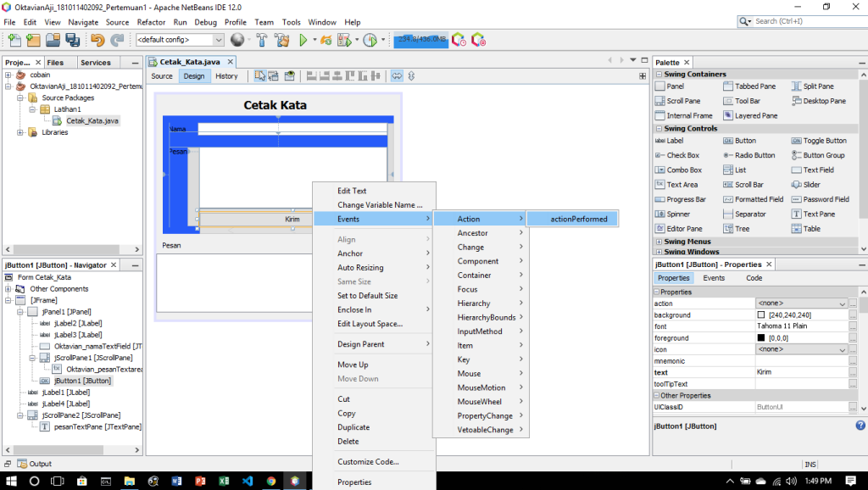Edit the text property value Kirim
The image size is (868, 490).
pyautogui.click(x=801, y=372)
